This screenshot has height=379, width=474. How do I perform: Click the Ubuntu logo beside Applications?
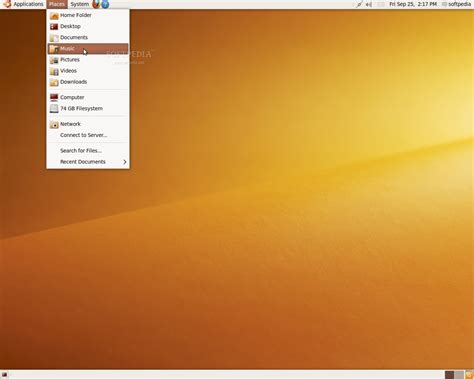[7, 4]
